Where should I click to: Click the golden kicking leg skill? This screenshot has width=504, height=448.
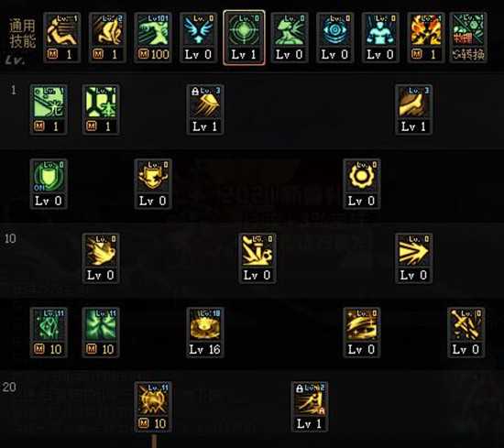pos(413,110)
